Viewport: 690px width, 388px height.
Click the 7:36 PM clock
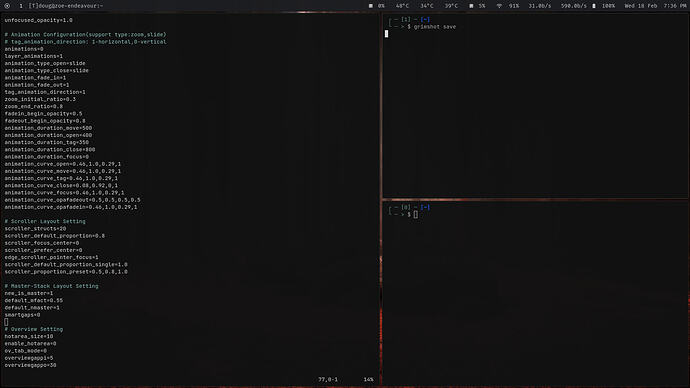[675, 6]
